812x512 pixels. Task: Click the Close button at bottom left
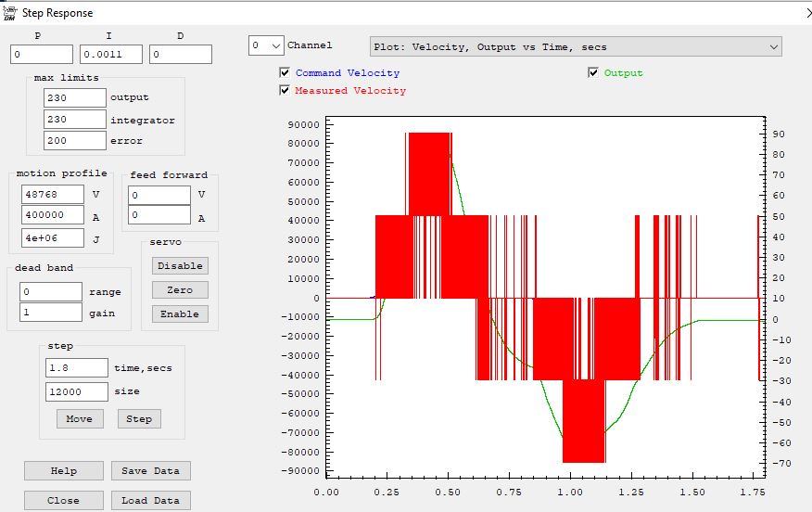(x=64, y=500)
